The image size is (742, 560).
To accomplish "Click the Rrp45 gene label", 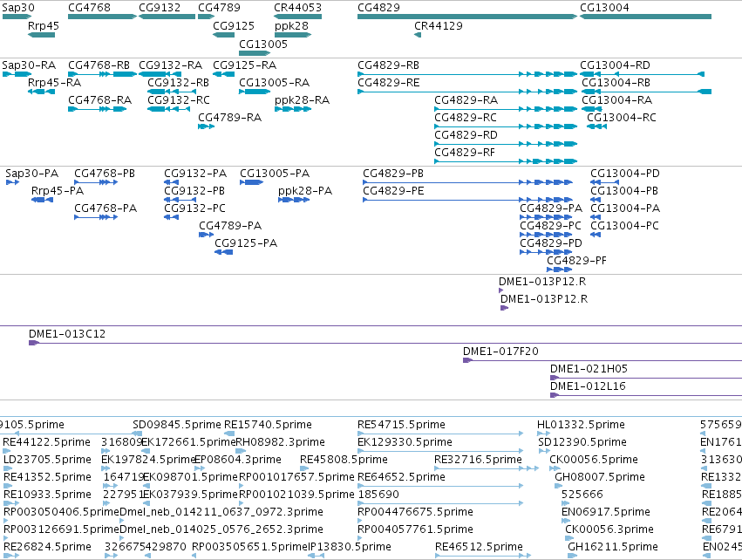I will (43, 25).
